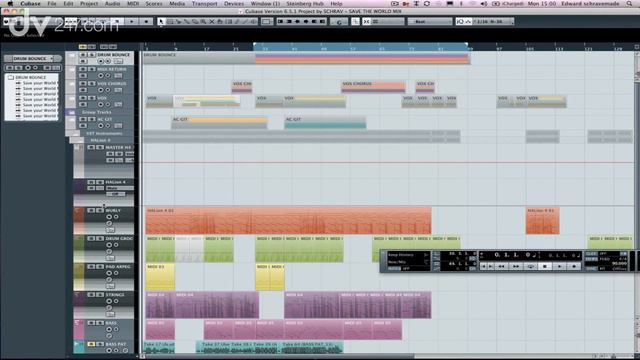
Task: Open the Transport menu
Action: [x=204, y=4]
